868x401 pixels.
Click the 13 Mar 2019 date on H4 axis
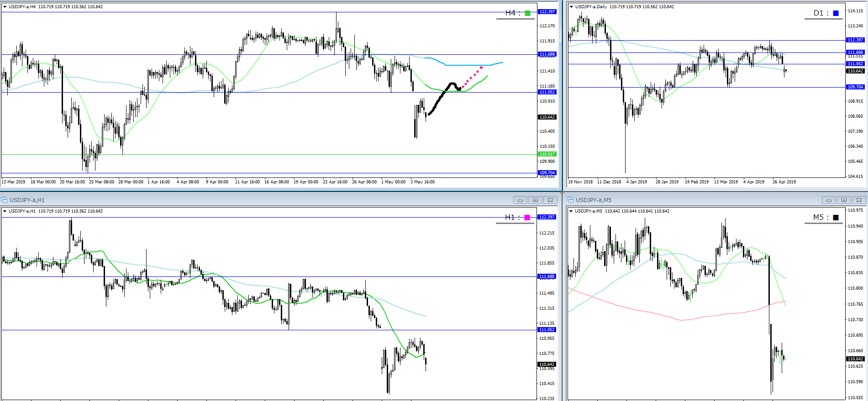point(14,182)
